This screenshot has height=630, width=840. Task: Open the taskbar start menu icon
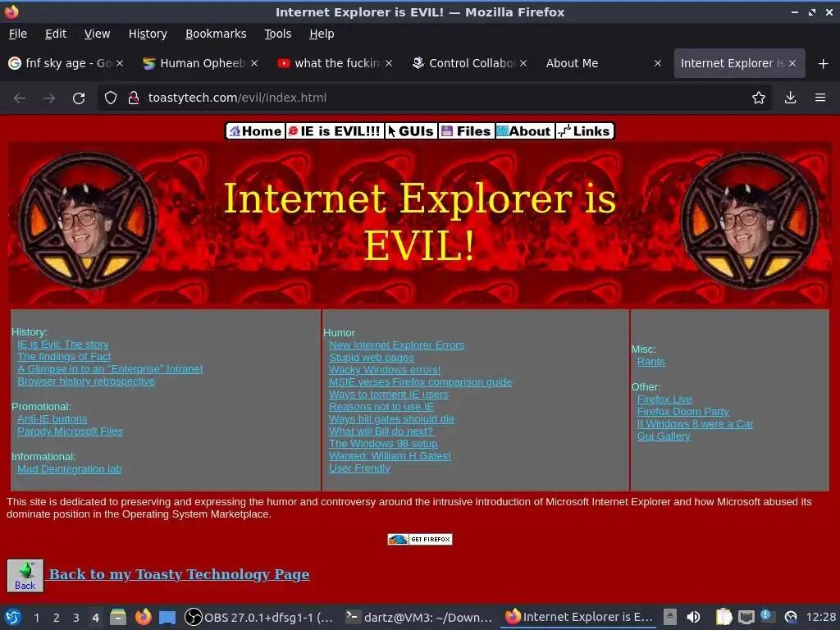pos(13,617)
